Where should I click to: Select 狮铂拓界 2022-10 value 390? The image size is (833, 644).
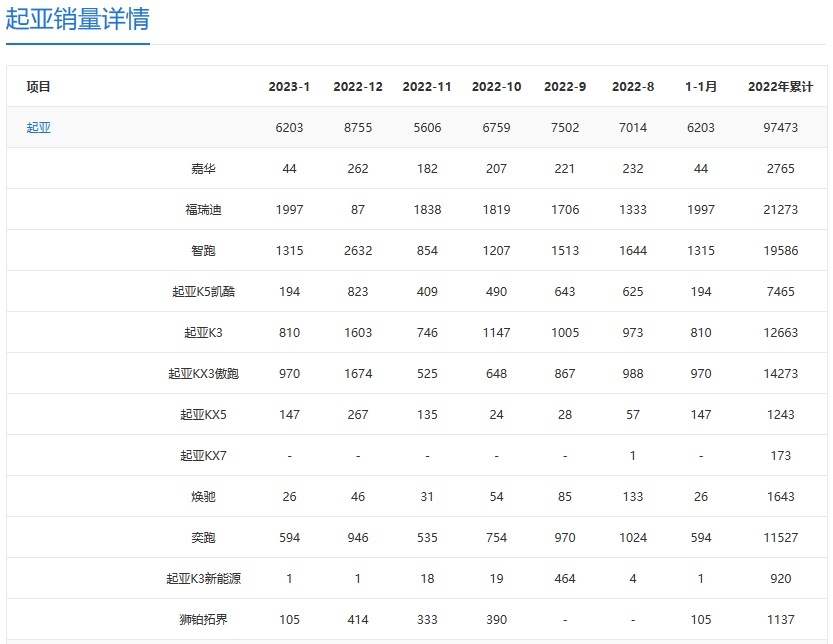(496, 619)
